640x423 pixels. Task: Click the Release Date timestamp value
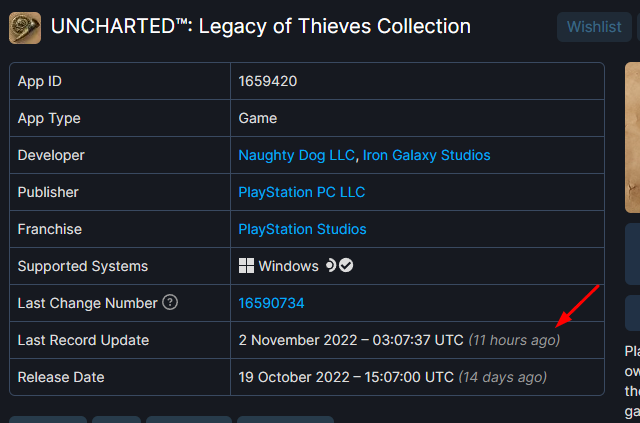(x=346, y=377)
